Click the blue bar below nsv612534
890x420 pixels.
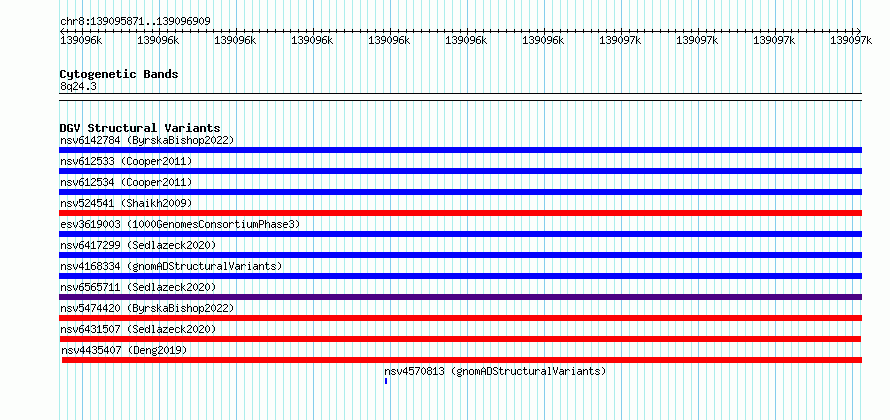pos(460,192)
